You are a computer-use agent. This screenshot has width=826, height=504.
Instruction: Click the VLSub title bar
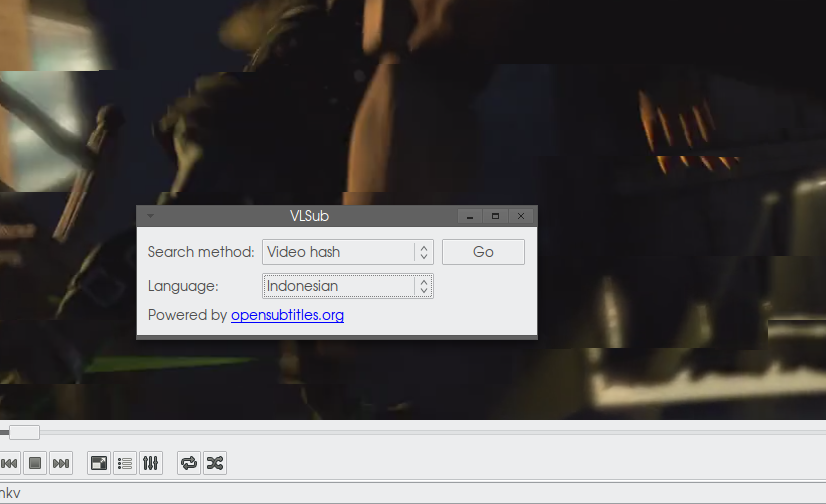coord(309,216)
